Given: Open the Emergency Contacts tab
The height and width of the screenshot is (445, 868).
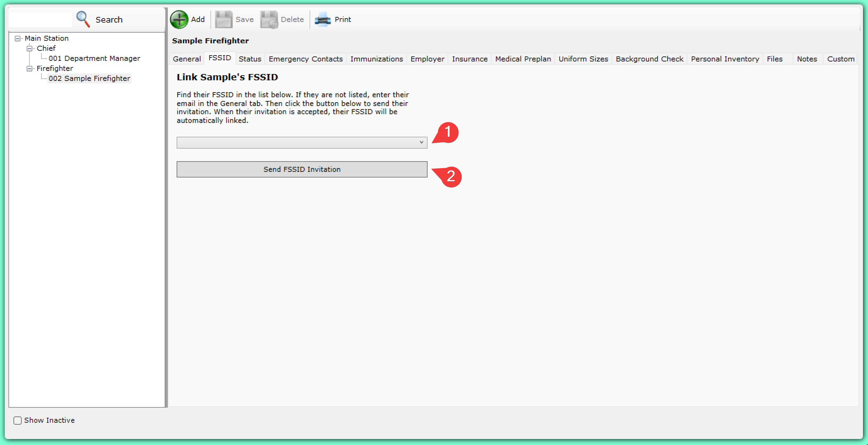Looking at the screenshot, I should [x=305, y=59].
